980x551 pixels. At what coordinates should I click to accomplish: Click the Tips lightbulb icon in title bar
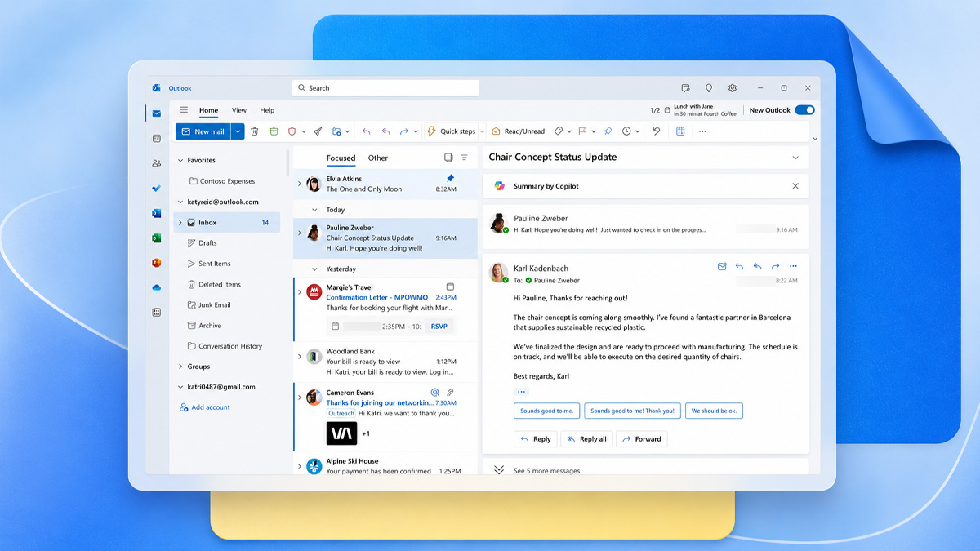coord(709,88)
